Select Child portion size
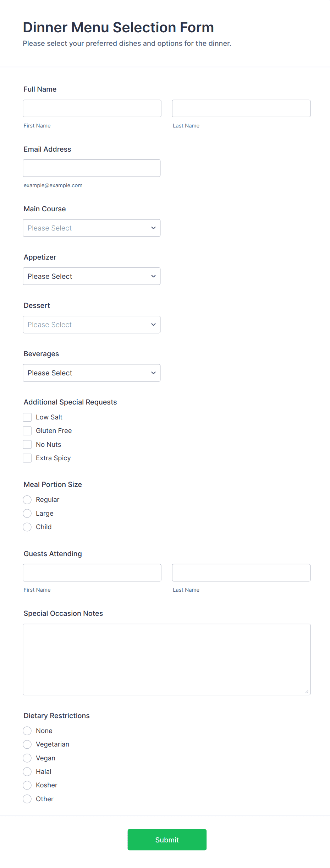The width and height of the screenshot is (330, 868). tap(27, 527)
